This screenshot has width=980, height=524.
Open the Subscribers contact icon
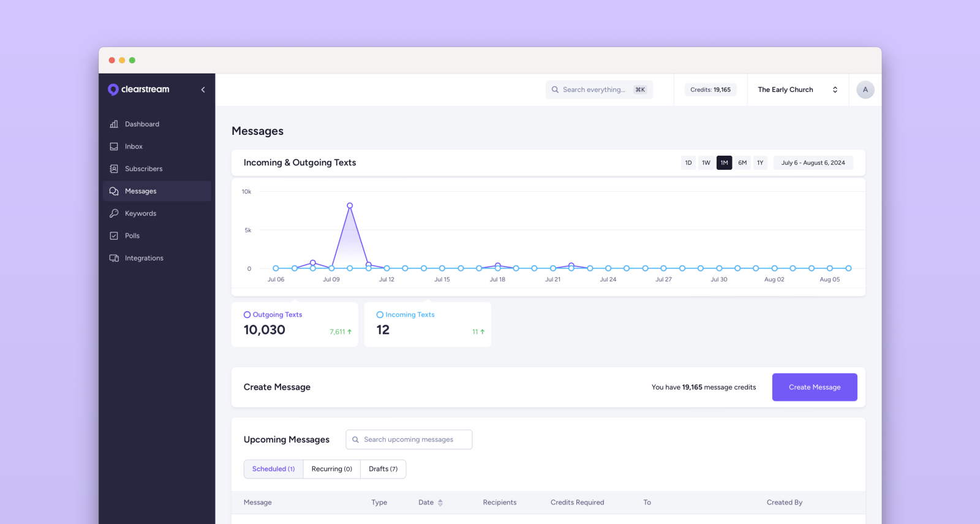pyautogui.click(x=114, y=169)
